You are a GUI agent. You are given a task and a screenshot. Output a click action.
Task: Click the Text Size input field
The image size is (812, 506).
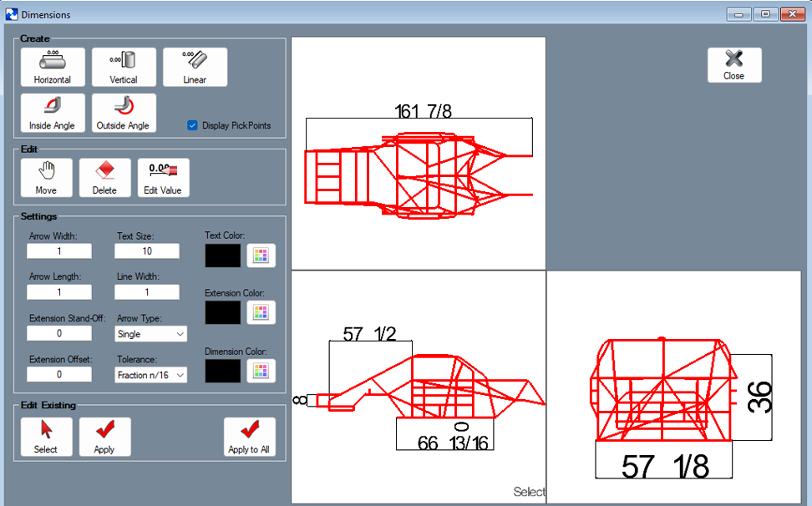(147, 251)
